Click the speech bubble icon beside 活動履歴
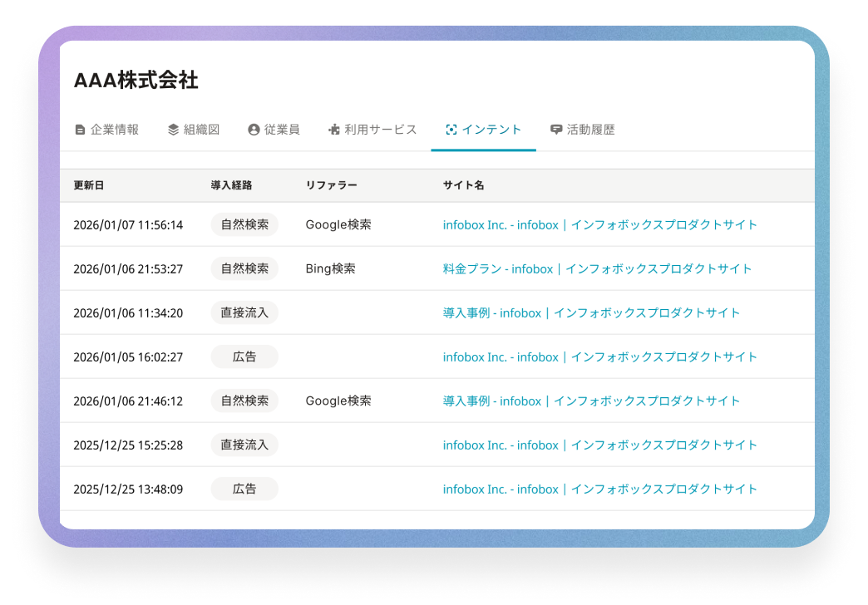The image size is (868, 605). tap(556, 130)
